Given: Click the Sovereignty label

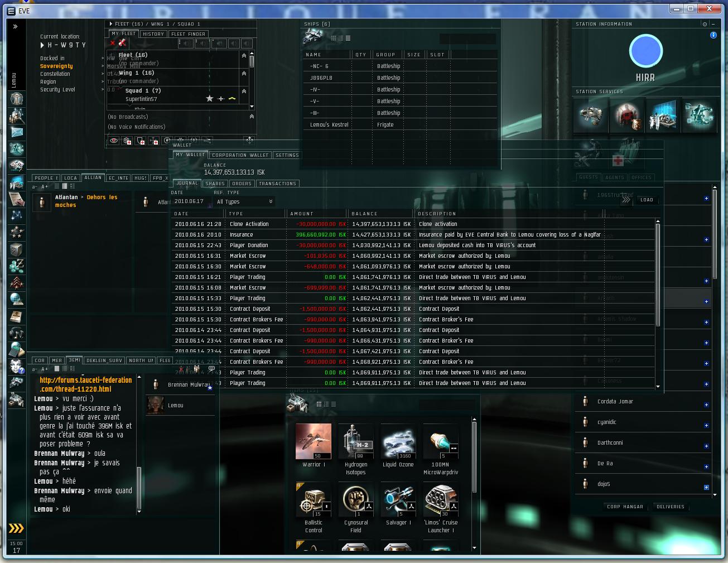Looking at the screenshot, I should click(x=56, y=66).
